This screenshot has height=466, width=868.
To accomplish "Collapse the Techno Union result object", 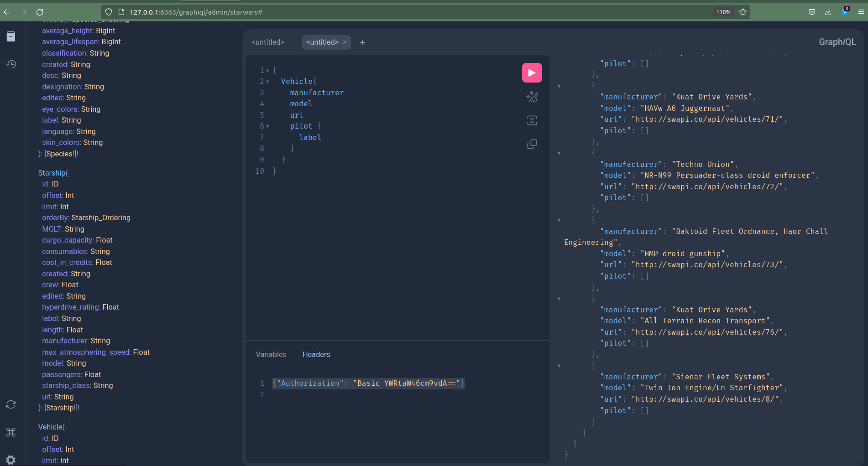I will click(559, 153).
